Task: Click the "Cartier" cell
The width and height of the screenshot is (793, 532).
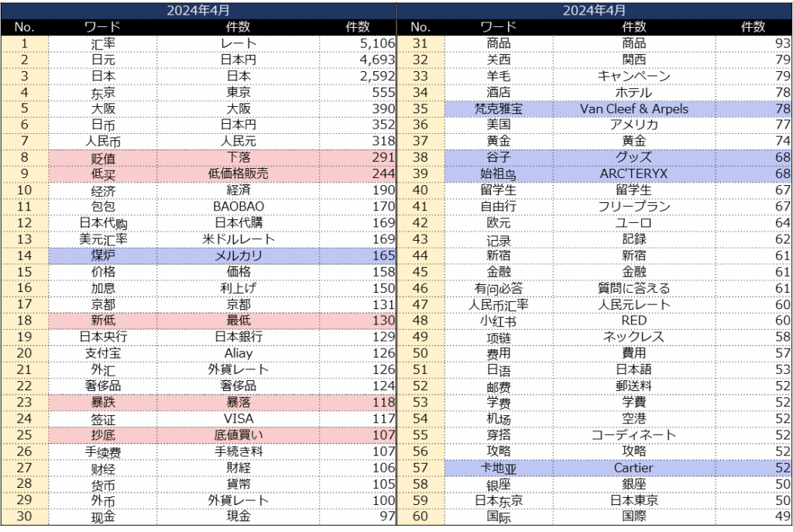Action: tap(633, 468)
